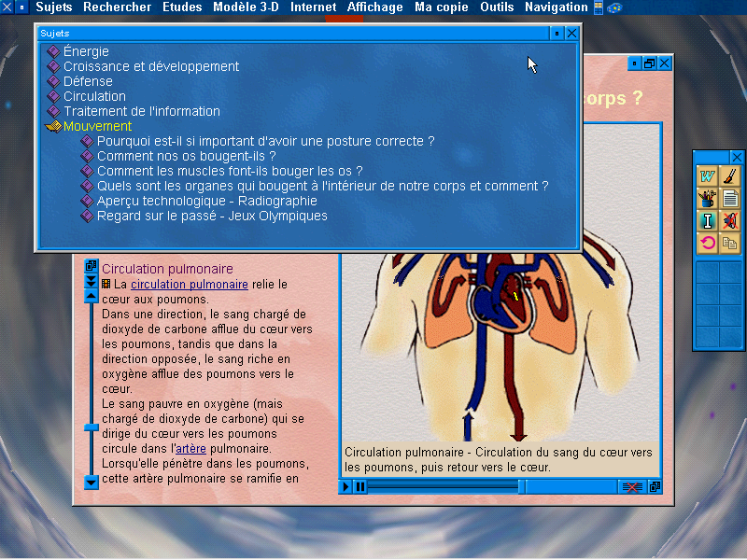Play the pulmonary circulation animation
This screenshot has width=747, height=560.
click(x=345, y=486)
